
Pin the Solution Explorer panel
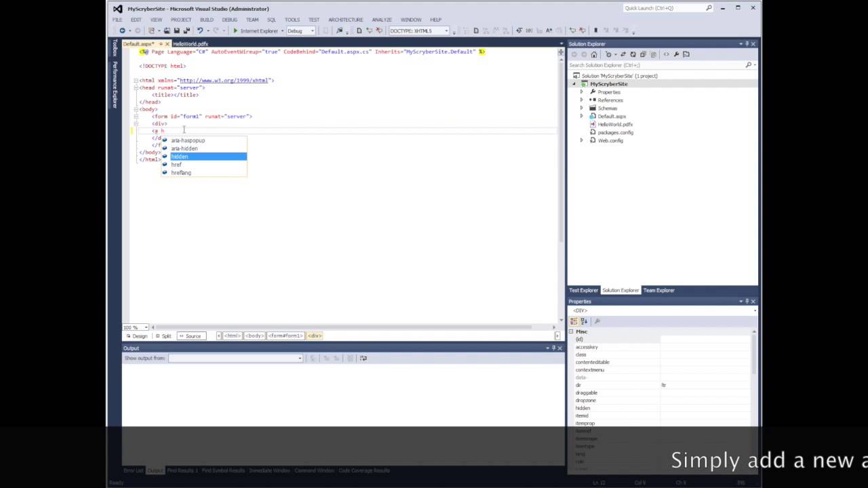[x=747, y=44]
